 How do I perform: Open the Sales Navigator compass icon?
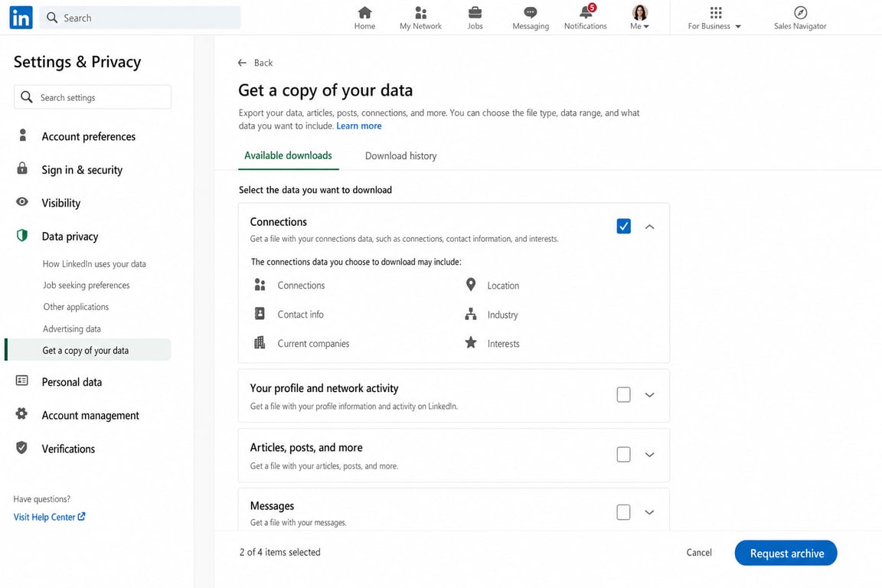tap(800, 12)
